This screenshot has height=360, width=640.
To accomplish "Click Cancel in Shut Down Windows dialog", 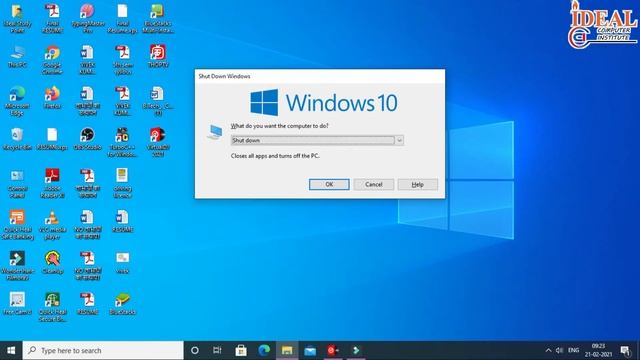I will (x=373, y=184).
